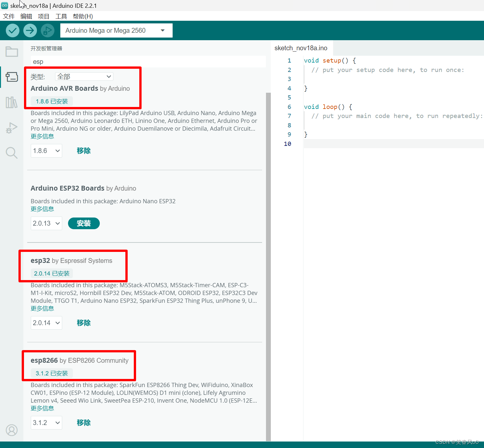The height and width of the screenshot is (448, 484).
Task: Install the Arduino ESP32 Boards package
Action: (84, 223)
